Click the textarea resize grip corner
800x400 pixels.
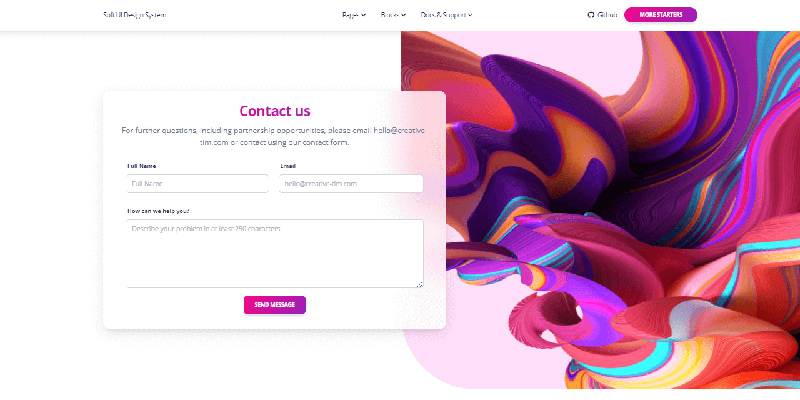click(419, 284)
